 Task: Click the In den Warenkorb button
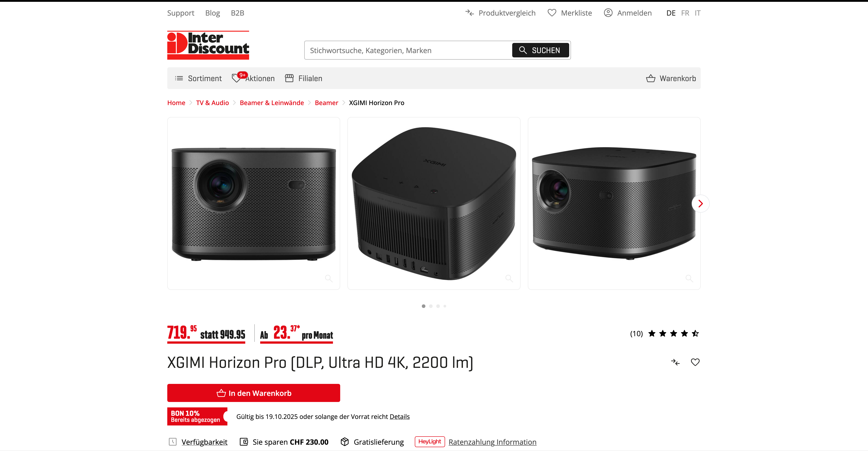[253, 393]
